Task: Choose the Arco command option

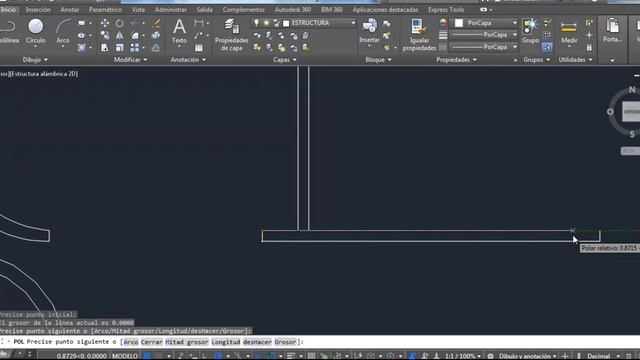Action: click(x=131, y=342)
